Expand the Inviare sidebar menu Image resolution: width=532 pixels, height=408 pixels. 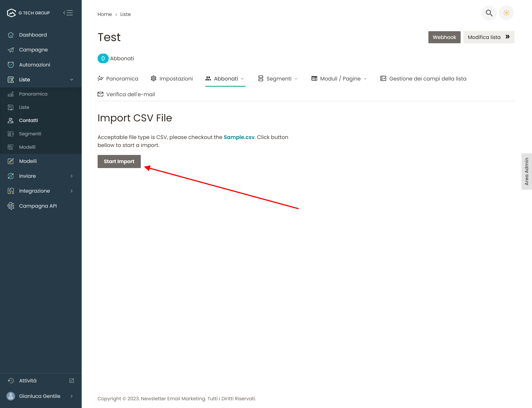[x=72, y=176]
